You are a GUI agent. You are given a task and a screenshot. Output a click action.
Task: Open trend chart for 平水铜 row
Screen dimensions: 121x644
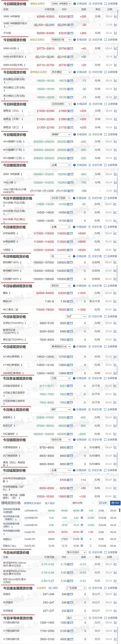point(116,33)
